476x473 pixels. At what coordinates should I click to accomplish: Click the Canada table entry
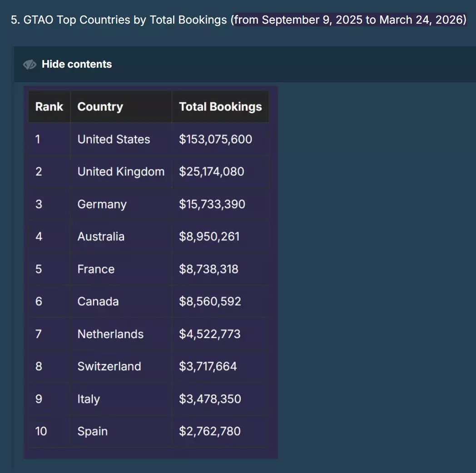[98, 301]
